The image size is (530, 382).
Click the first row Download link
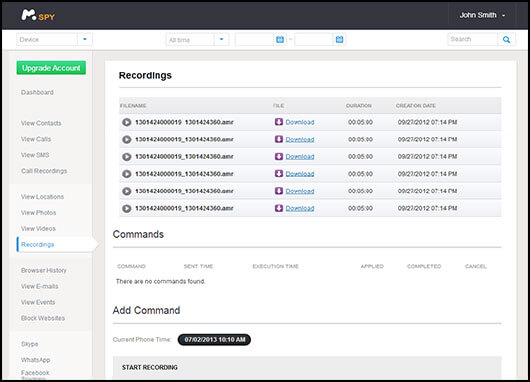(x=300, y=122)
